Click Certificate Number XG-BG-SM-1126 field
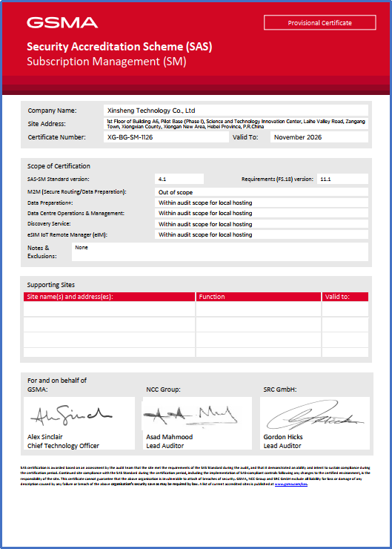Viewport: 392px width, 549px height. [166, 137]
